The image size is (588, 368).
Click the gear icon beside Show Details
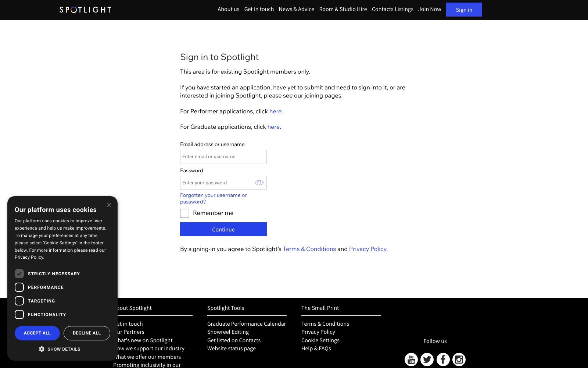tap(42, 349)
